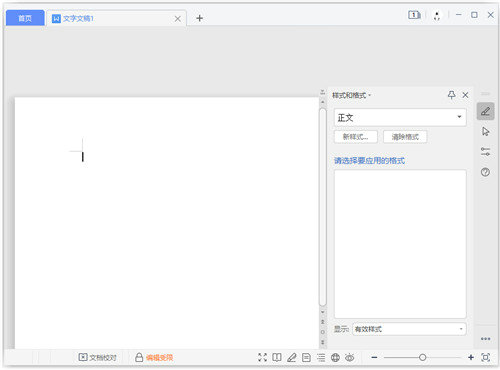
Task: Open the properties sliders icon in sidebar
Action: point(485,152)
